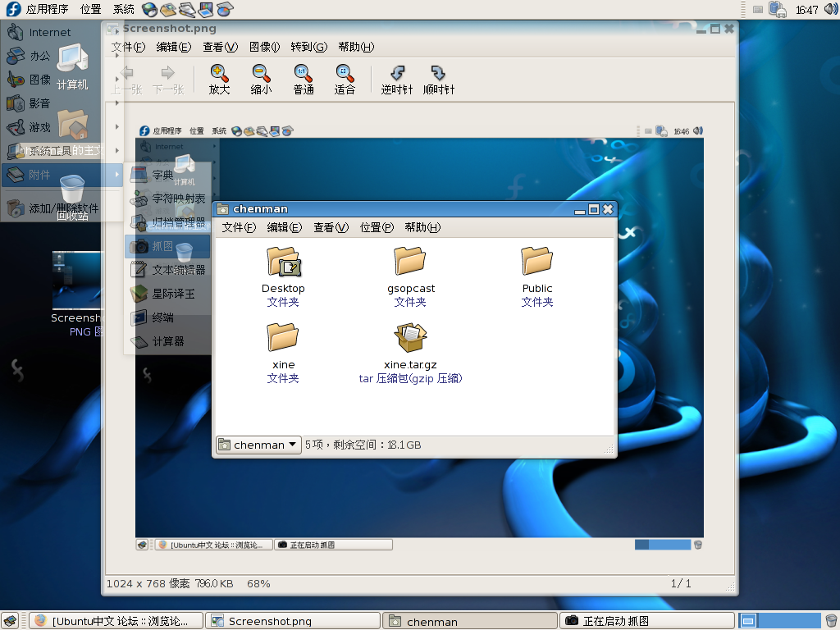Launch the web browser from top panel
The width and height of the screenshot is (840, 630).
[x=149, y=9]
